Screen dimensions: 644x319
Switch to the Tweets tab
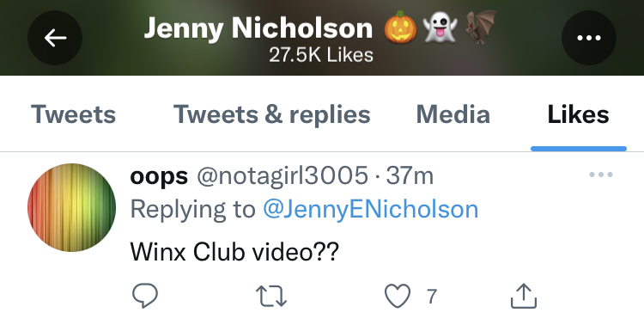pyautogui.click(x=73, y=113)
